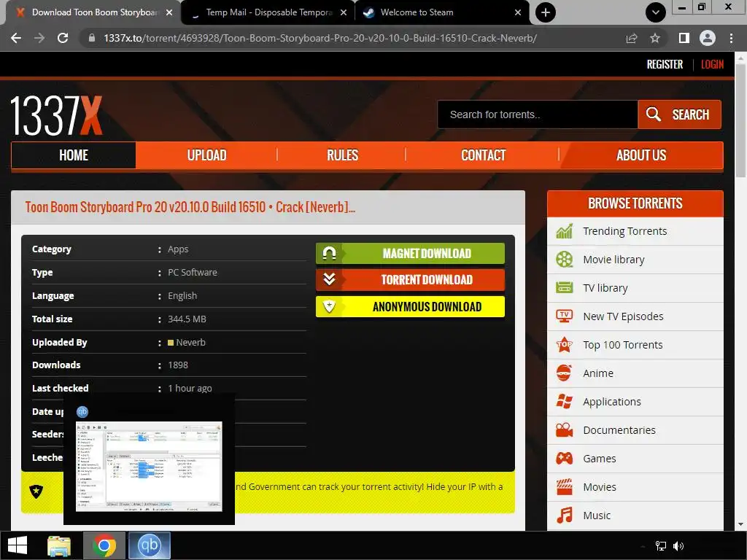This screenshot has height=560, width=747.
Task: Switch to the Temp Mail tab
Action: 268,12
